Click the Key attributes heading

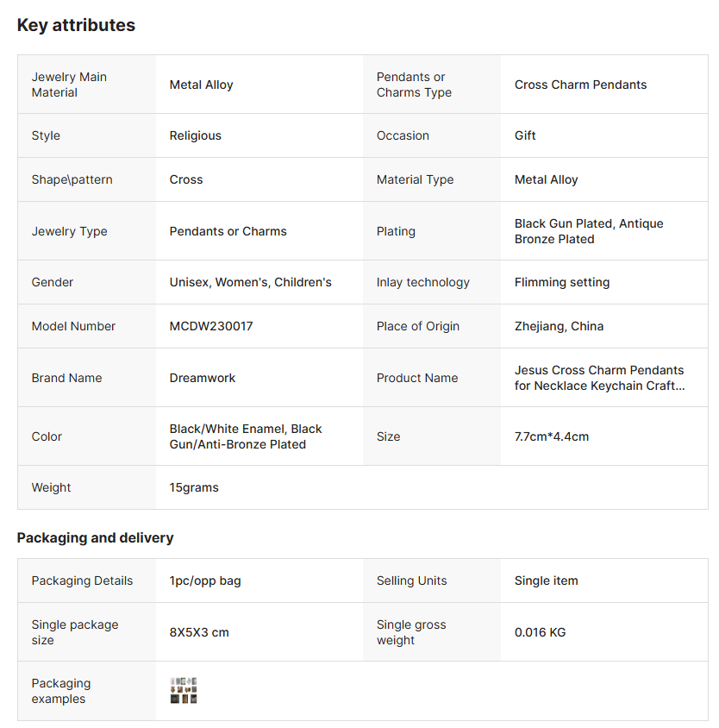(x=76, y=25)
